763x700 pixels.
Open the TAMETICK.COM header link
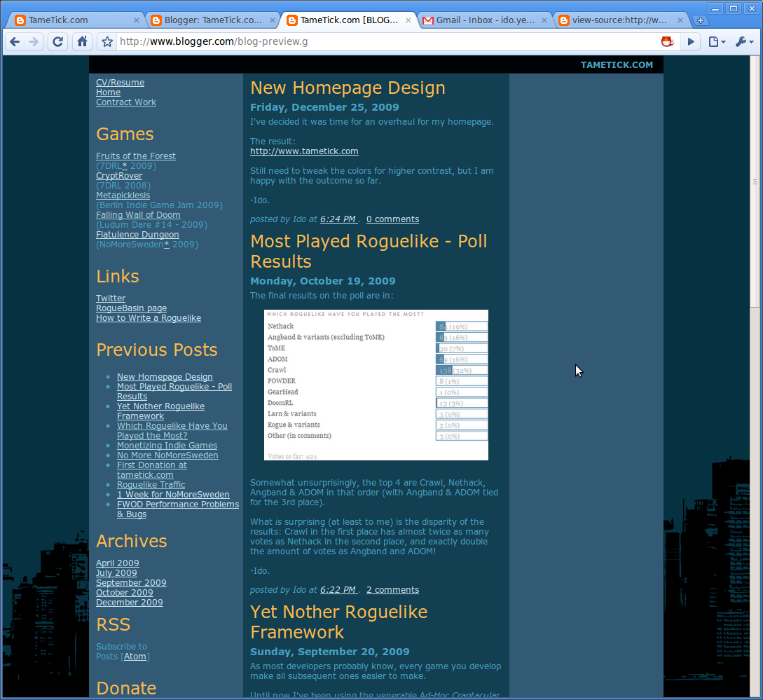(617, 64)
